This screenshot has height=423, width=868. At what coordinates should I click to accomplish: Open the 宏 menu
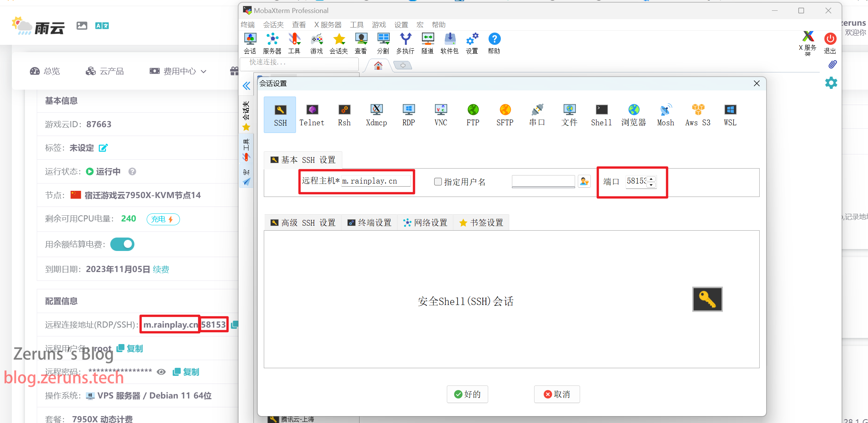coord(420,25)
